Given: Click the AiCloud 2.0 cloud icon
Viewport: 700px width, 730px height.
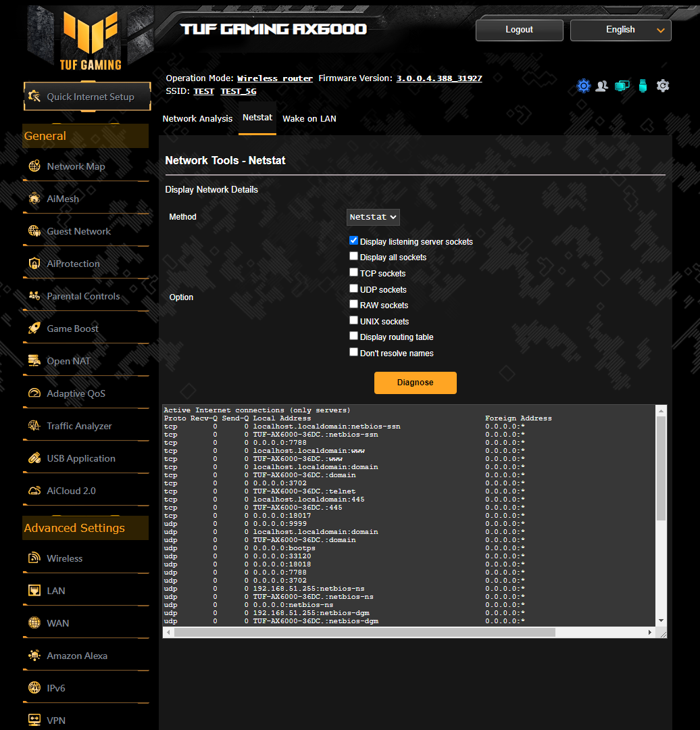Looking at the screenshot, I should pyautogui.click(x=34, y=491).
